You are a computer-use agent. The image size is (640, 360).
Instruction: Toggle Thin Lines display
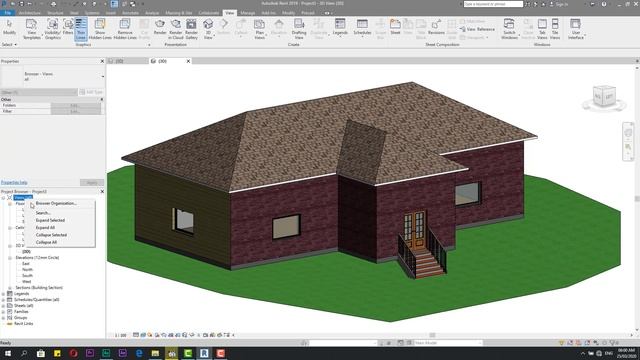[81, 29]
